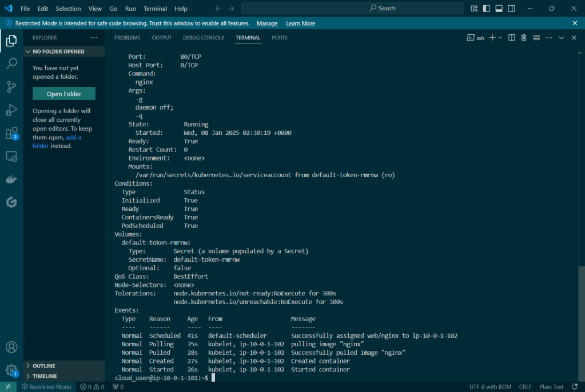Open Remote Explorer view
This screenshot has height=392, width=585.
coord(11,156)
